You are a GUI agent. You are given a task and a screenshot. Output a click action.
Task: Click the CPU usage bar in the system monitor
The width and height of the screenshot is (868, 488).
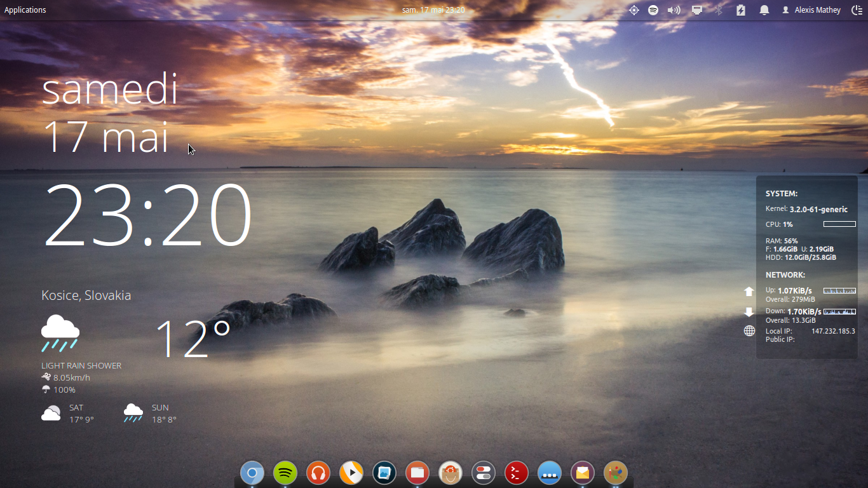tap(839, 224)
